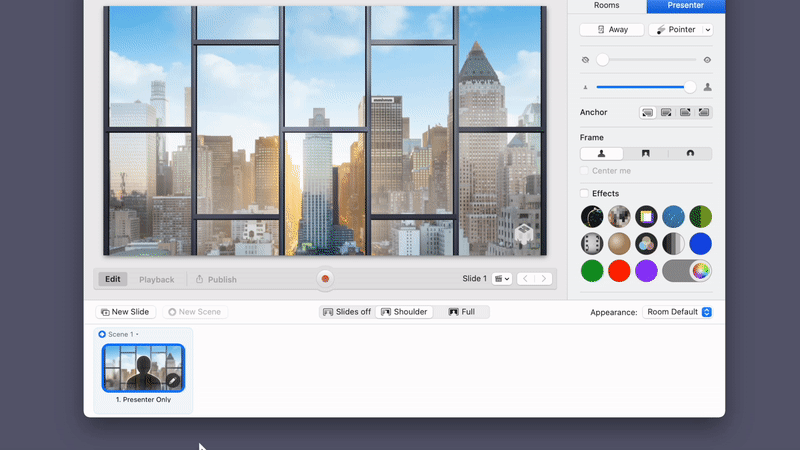Choose the person silhouette Frame option
This screenshot has width=800, height=450.
tap(602, 154)
